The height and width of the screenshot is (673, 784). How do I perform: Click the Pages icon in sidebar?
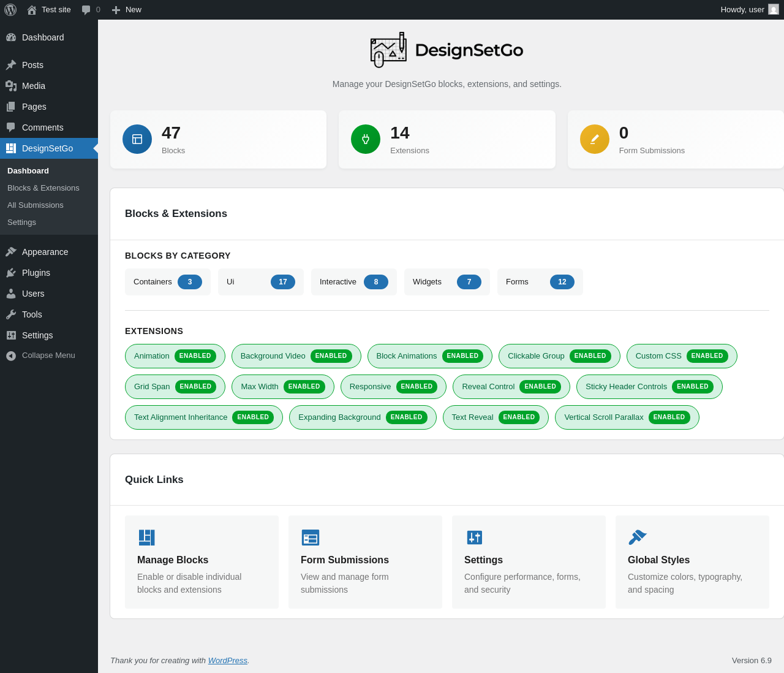tap(11, 107)
